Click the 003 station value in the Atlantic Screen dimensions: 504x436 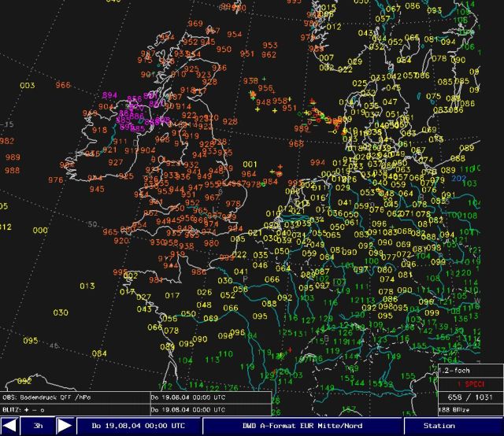click(28, 86)
